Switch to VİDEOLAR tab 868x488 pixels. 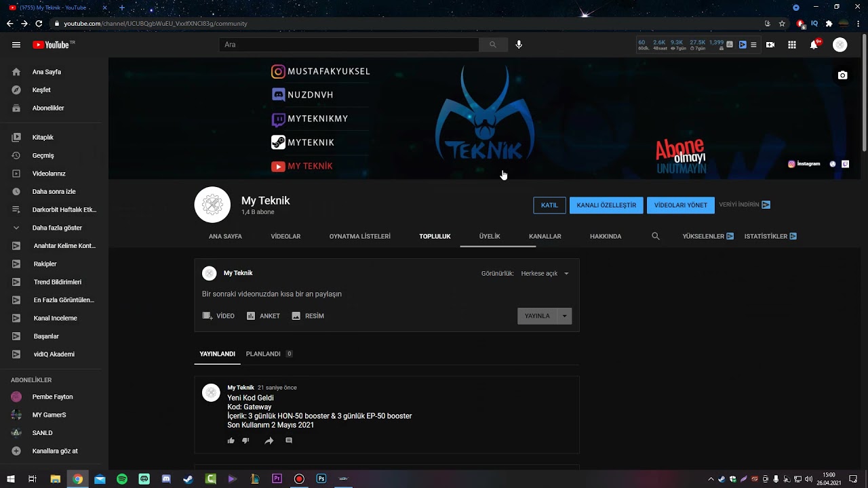coord(285,237)
